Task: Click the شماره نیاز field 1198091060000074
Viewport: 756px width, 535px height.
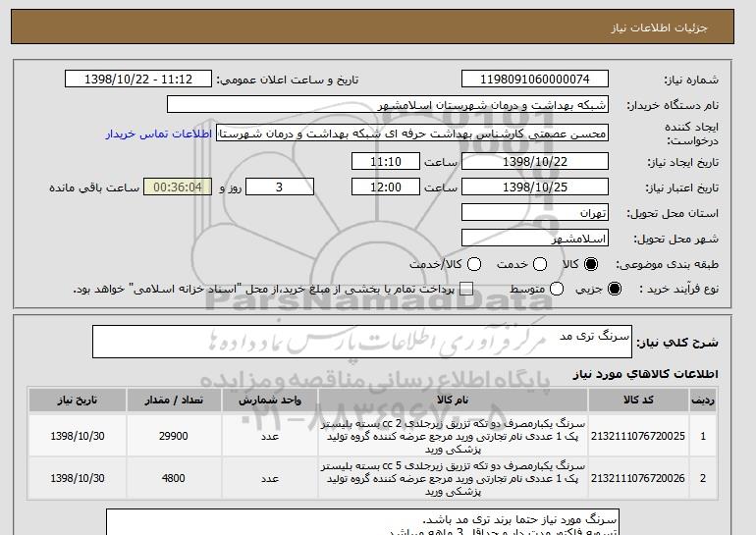Action: 535,80
